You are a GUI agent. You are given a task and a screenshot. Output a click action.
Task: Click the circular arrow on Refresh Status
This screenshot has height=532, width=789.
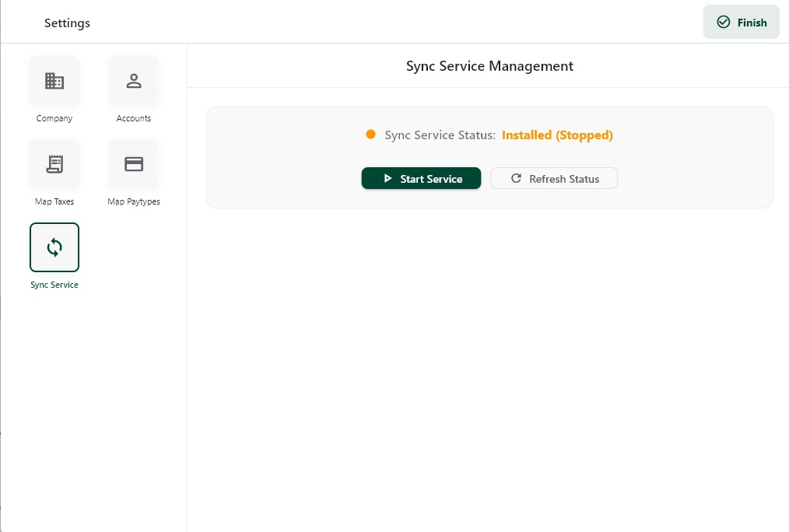(516, 179)
